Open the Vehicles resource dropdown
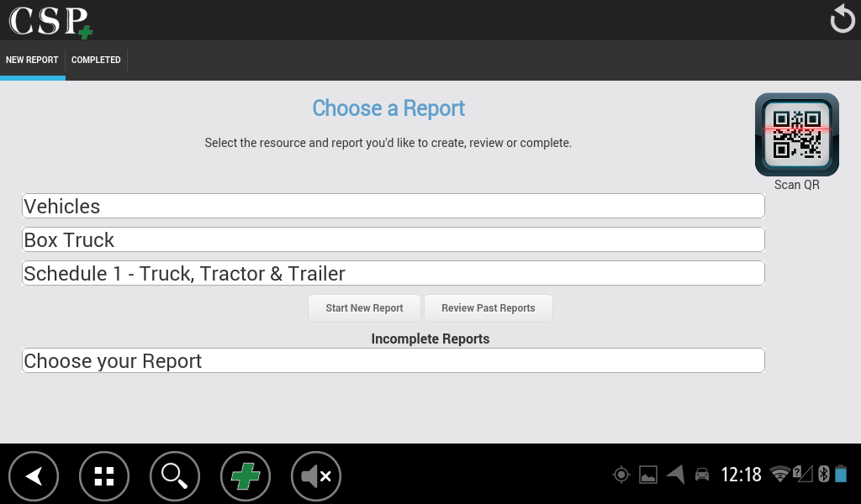This screenshot has height=504, width=861. click(394, 206)
